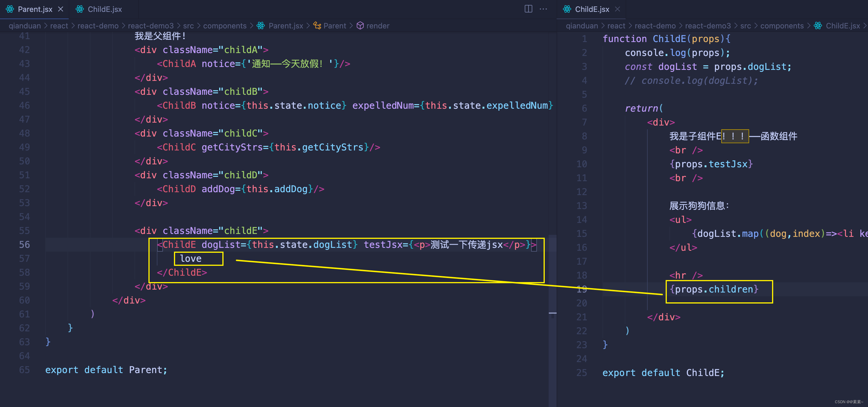Click {props.children} in ChildE.jsx

click(x=714, y=289)
